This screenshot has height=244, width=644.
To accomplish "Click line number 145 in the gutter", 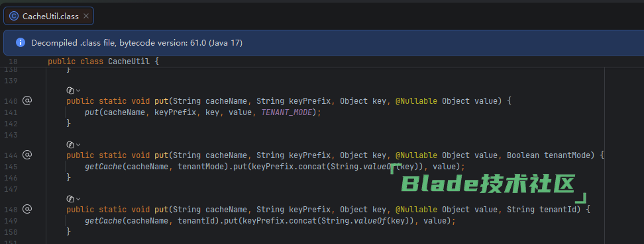I will [x=11, y=167].
